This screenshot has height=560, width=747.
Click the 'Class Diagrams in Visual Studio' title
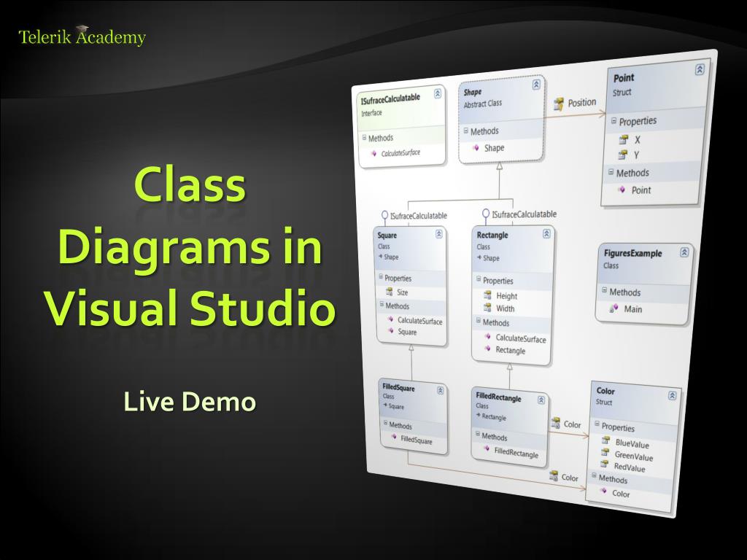pos(190,246)
